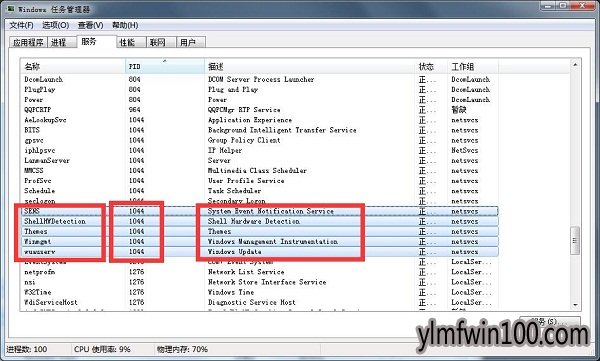Open the 查看(V) menu
The height and width of the screenshot is (361, 600).
pyautogui.click(x=90, y=25)
